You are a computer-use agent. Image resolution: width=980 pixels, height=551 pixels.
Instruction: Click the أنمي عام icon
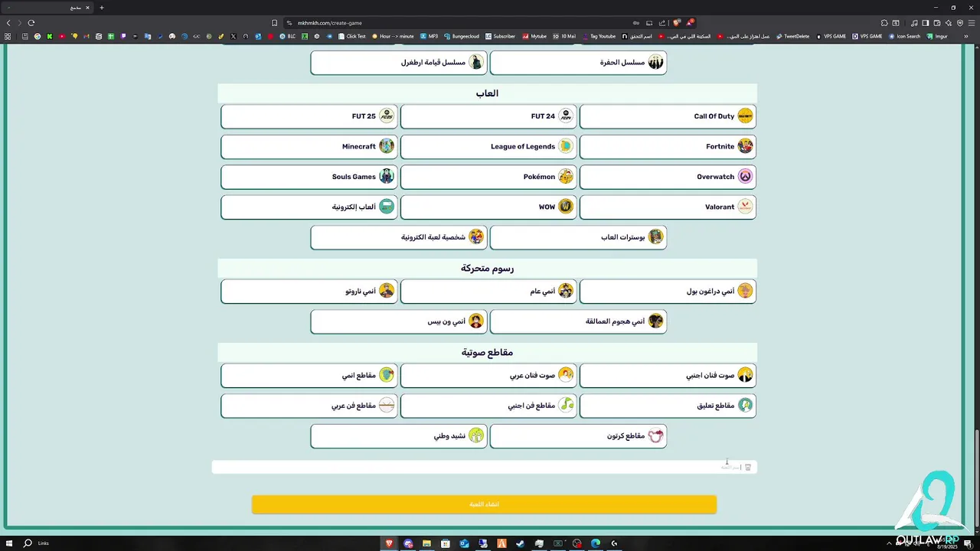566,291
